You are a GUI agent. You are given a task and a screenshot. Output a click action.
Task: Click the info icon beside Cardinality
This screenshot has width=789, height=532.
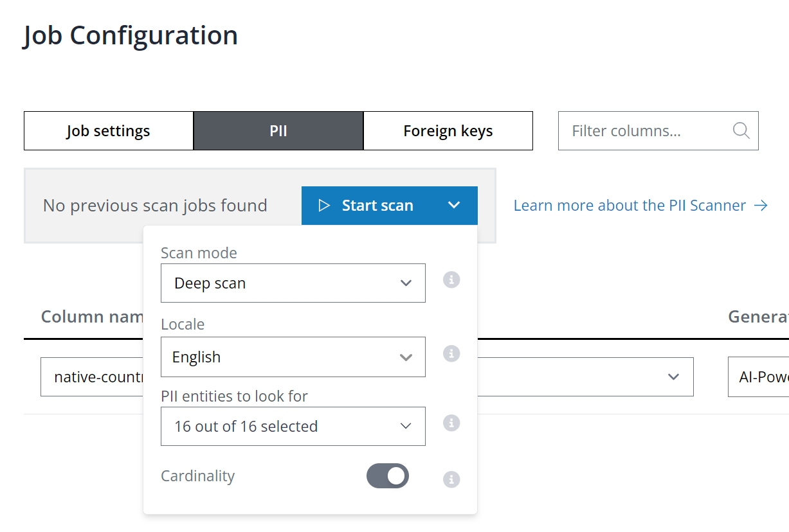point(451,479)
